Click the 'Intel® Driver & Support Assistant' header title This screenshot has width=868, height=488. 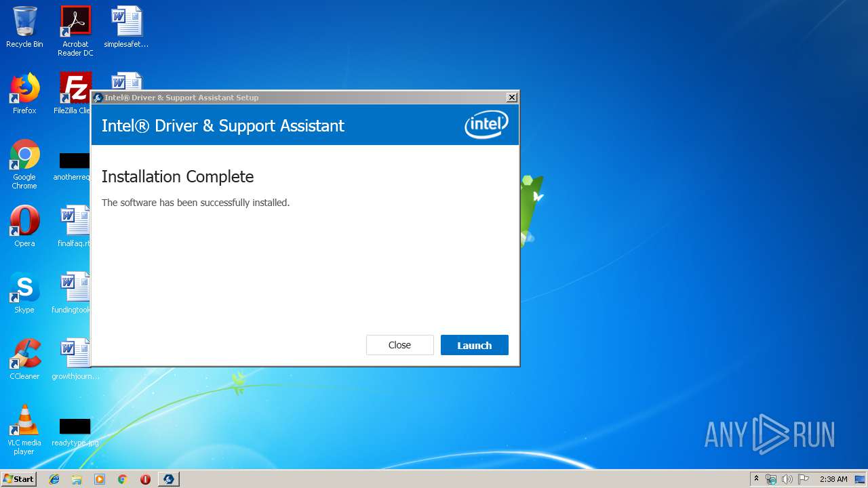coord(223,125)
